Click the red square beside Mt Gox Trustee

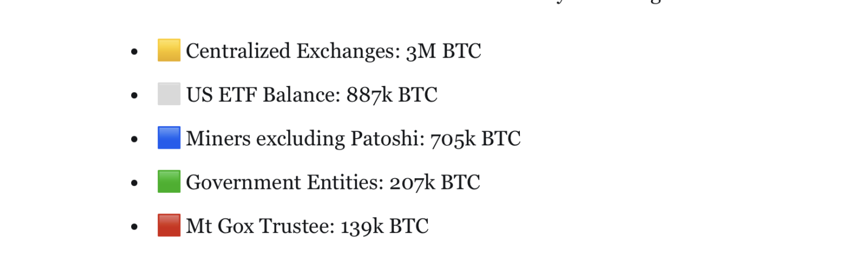coord(169,225)
